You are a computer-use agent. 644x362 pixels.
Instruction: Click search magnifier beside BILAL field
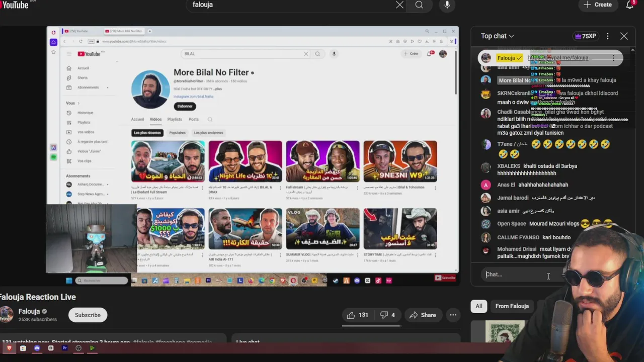click(317, 54)
